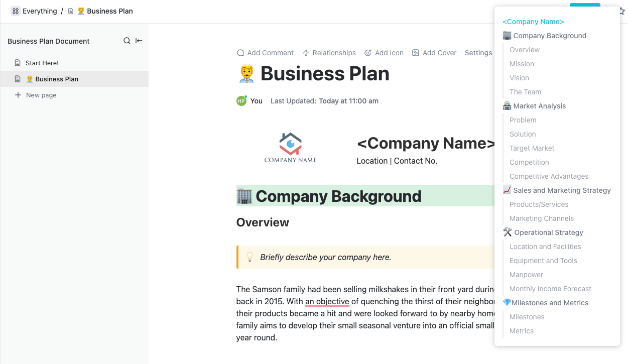Click the Relationships icon
The width and height of the screenshot is (628, 364).
point(306,53)
